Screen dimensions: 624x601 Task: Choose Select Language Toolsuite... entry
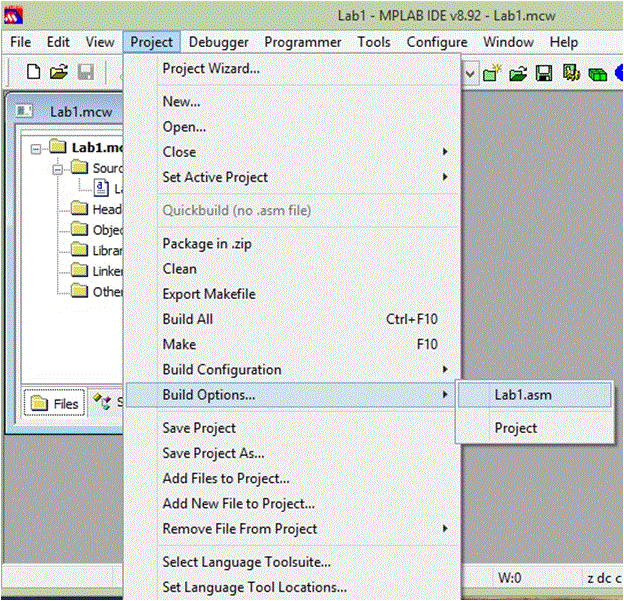pyautogui.click(x=293, y=562)
